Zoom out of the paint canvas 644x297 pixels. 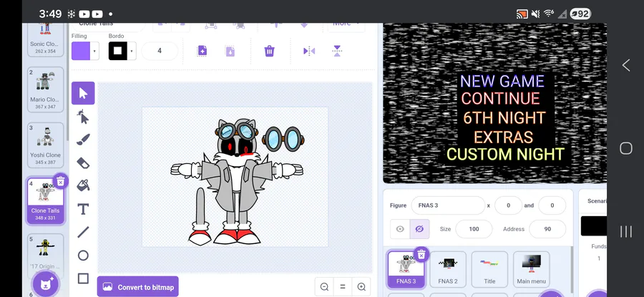324,287
